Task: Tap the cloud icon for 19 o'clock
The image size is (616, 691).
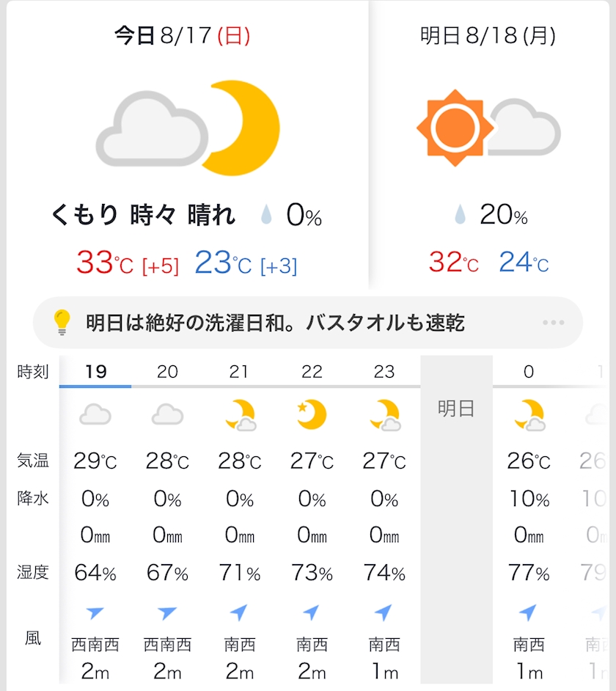Action: (x=95, y=416)
